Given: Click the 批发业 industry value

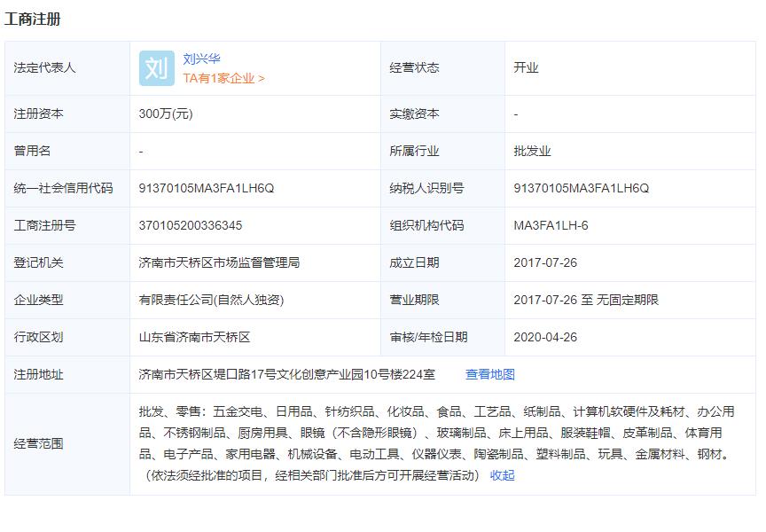Looking at the screenshot, I should pyautogui.click(x=532, y=151).
